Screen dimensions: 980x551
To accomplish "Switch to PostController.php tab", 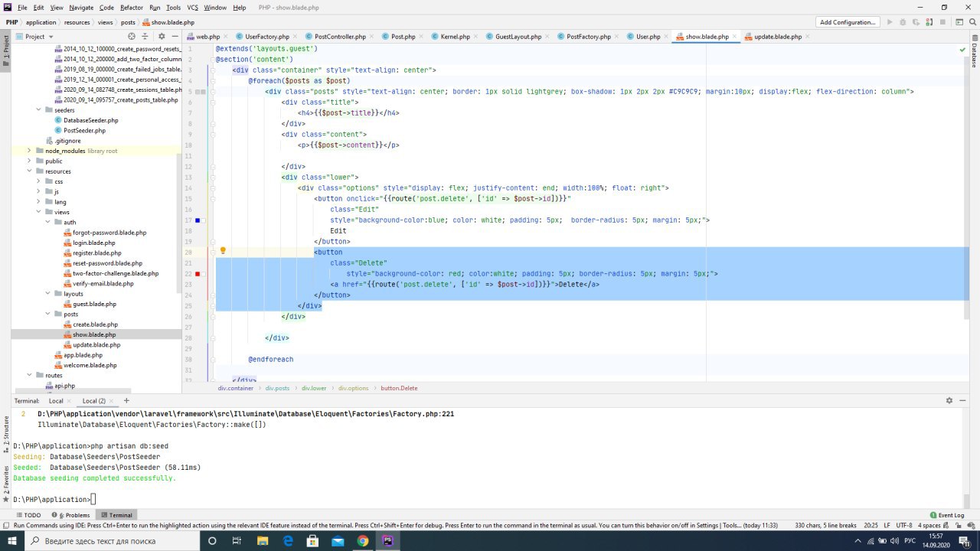I will [x=340, y=37].
